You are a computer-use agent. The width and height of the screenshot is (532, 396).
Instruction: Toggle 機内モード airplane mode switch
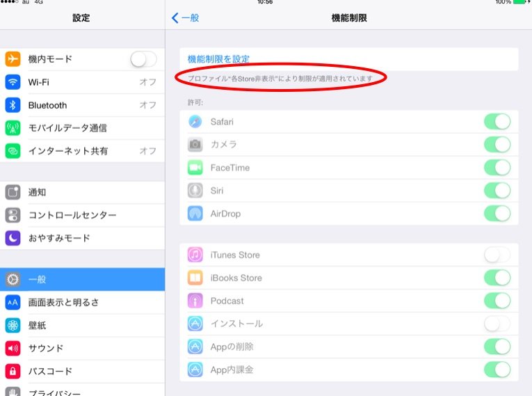pyautogui.click(x=143, y=59)
